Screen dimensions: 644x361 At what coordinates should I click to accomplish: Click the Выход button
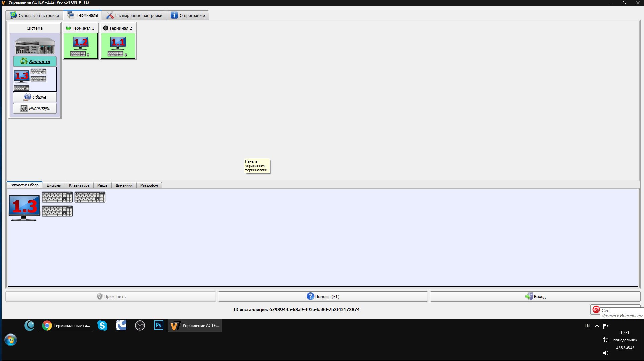[535, 296]
